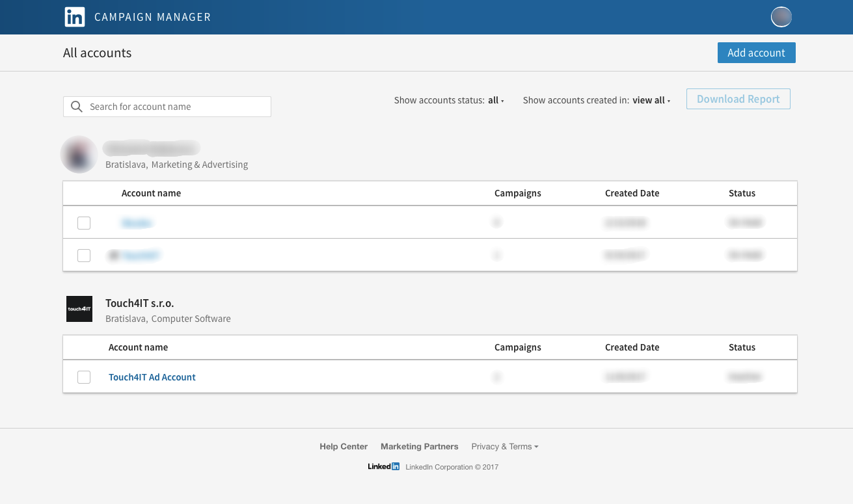Image resolution: width=853 pixels, height=504 pixels.
Task: Open the accounts status filter dropdown
Action: click(x=494, y=100)
